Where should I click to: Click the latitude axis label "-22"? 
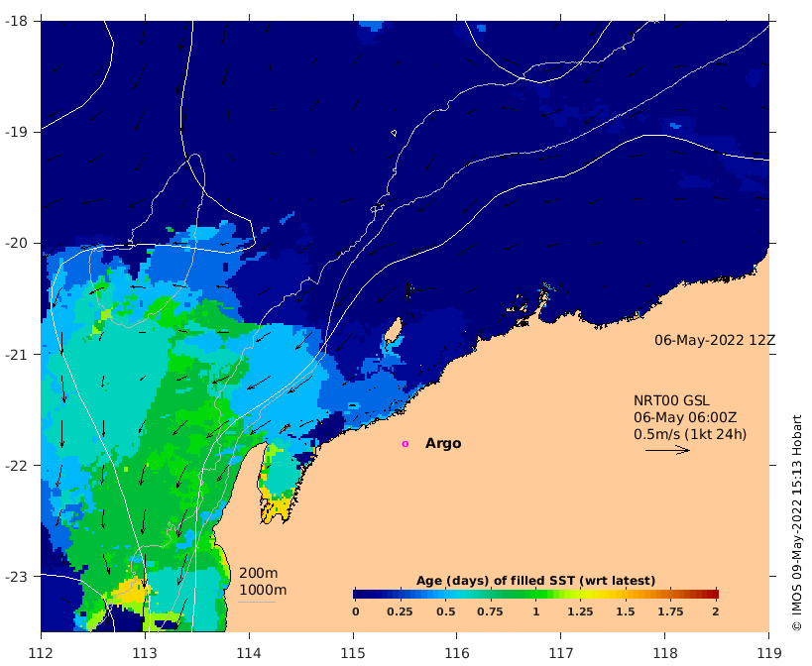point(16,465)
